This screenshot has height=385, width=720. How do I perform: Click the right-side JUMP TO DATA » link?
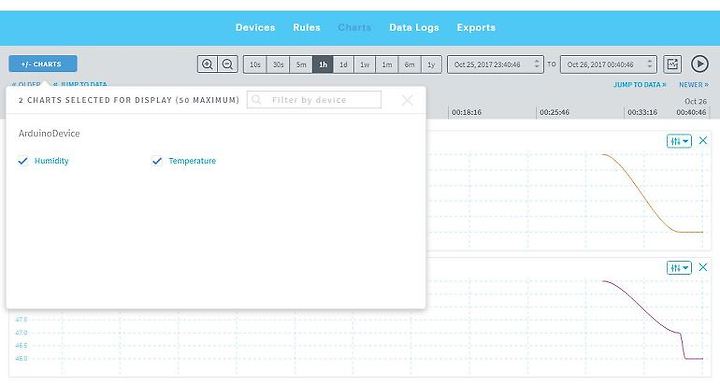click(640, 85)
